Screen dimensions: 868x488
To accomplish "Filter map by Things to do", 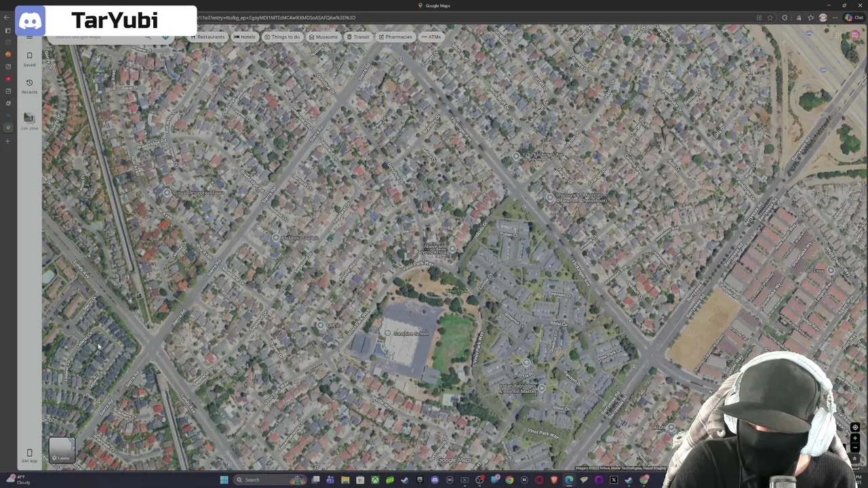I will tap(282, 37).
